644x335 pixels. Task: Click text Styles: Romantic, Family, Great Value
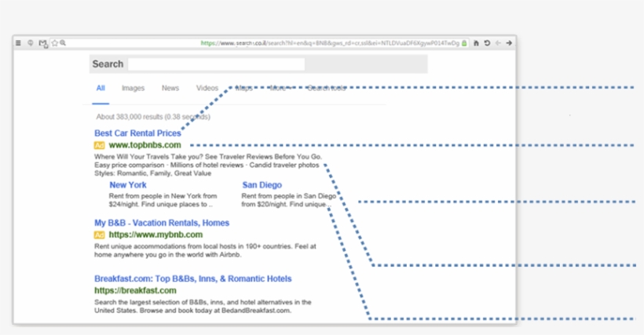coord(153,173)
